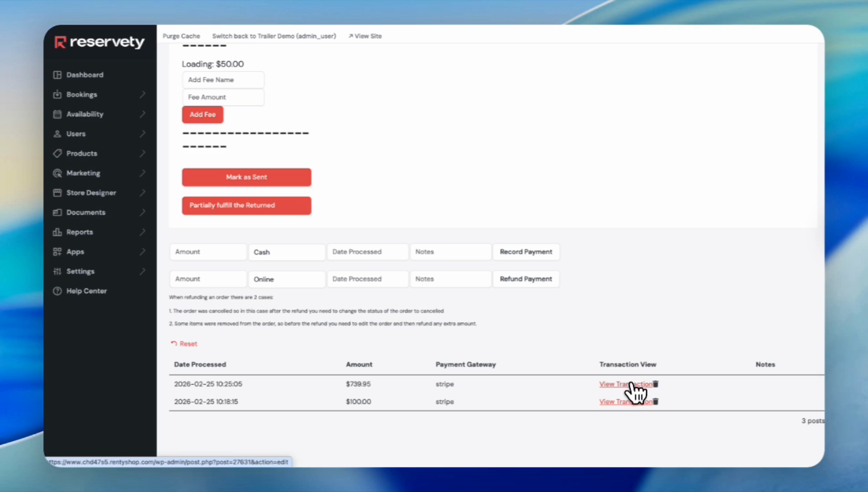
Task: Switch back to Trailer Demo admin user
Action: [x=274, y=36]
